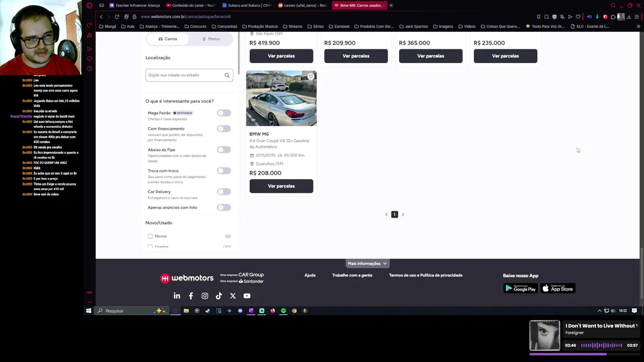644x362 pixels.
Task: Click Ver parcelas for R$ 209.900 car
Action: click(x=356, y=56)
